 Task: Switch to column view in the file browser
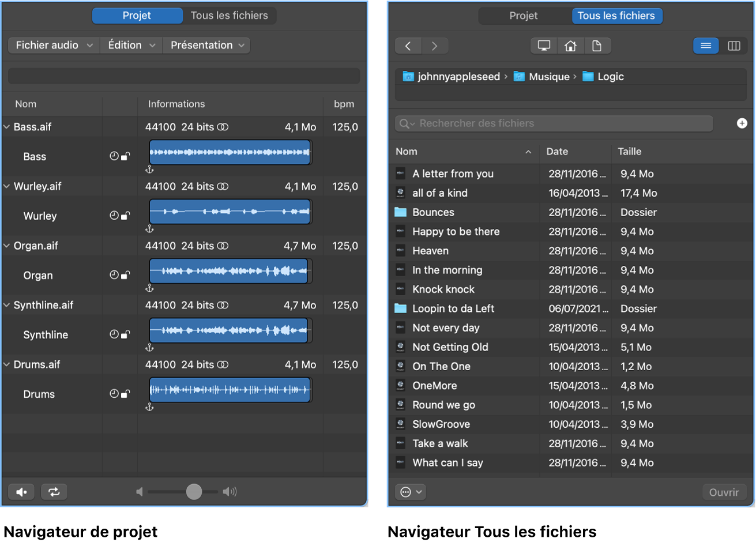(734, 46)
